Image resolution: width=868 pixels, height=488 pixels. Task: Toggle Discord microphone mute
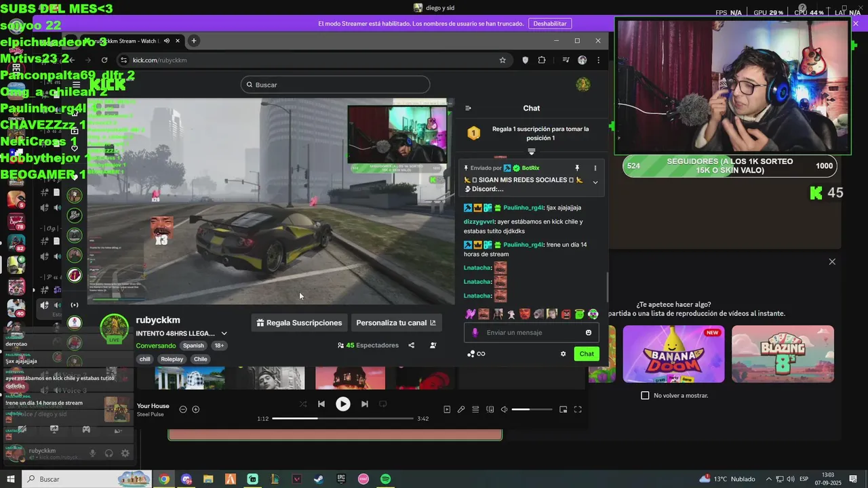click(x=93, y=453)
